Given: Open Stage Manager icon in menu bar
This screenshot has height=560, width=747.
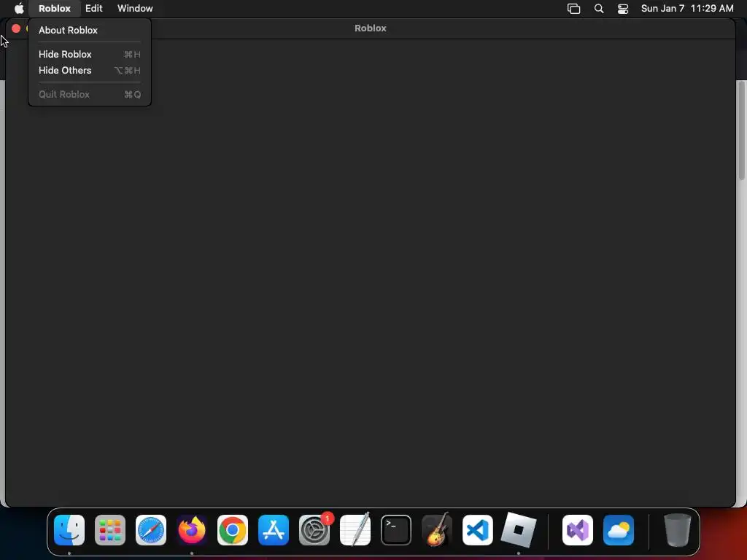Looking at the screenshot, I should click(573, 9).
